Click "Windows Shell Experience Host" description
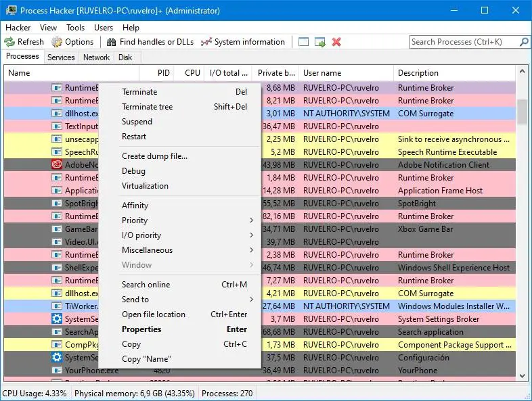532x401 pixels. 453,268
